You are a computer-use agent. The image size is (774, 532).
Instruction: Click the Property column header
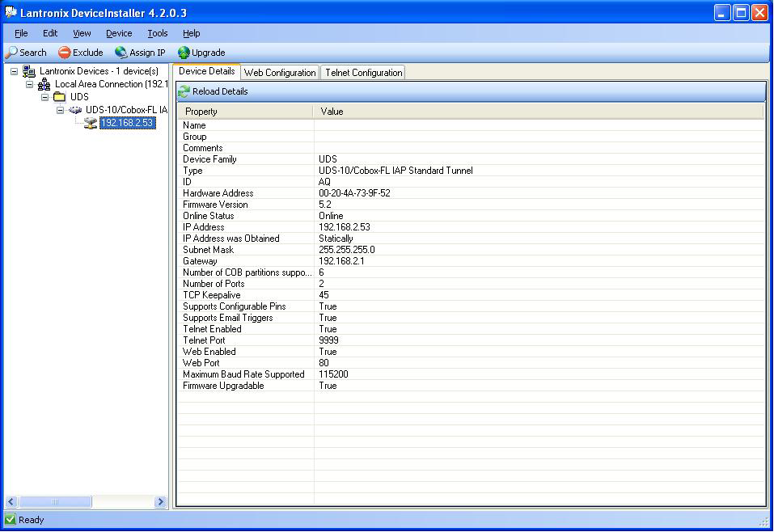tap(245, 112)
